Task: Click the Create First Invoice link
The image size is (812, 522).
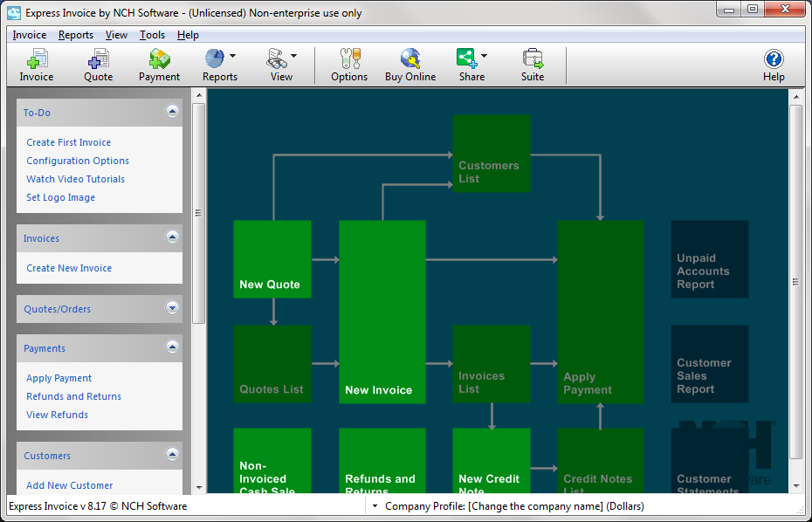Action: 67,141
